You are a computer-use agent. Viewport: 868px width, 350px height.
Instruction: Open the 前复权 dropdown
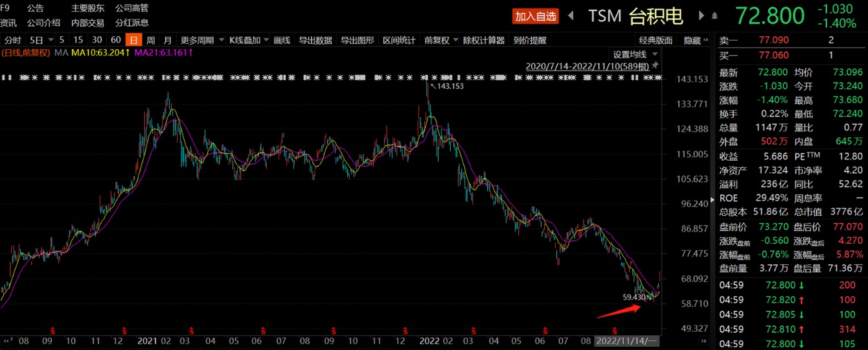[x=440, y=40]
